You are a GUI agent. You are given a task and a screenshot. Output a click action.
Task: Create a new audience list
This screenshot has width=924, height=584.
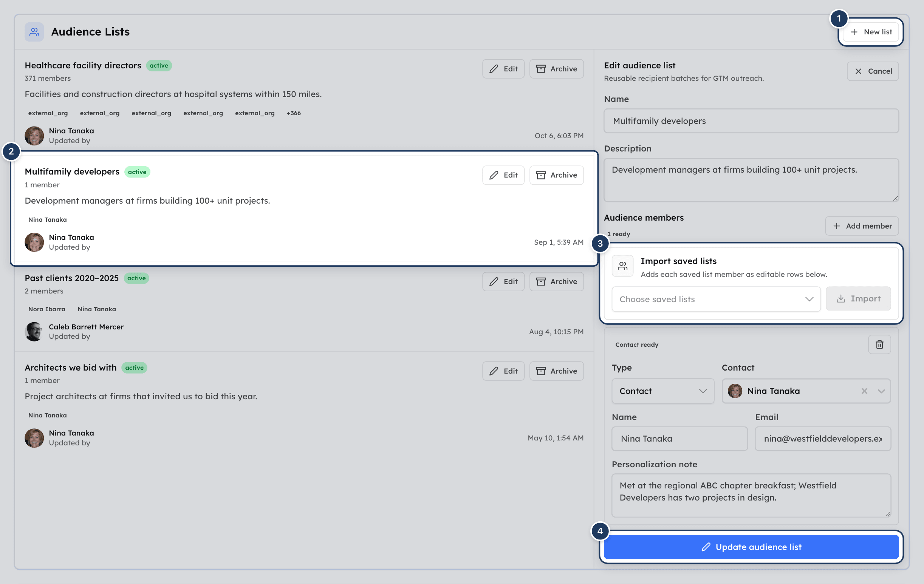click(x=871, y=32)
